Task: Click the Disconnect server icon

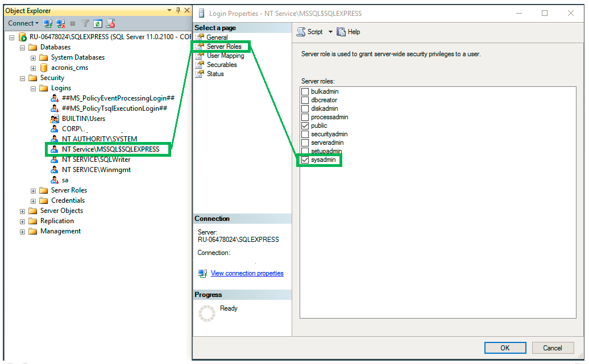Action: point(60,23)
